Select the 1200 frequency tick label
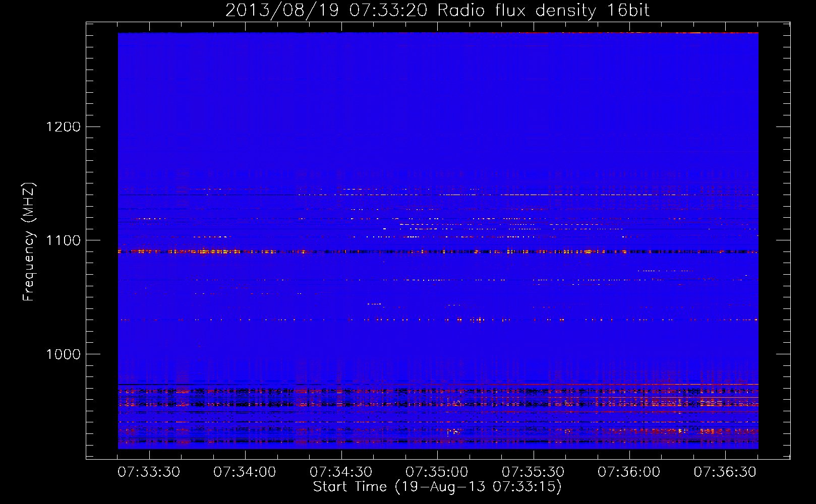816x504 pixels. [64, 127]
